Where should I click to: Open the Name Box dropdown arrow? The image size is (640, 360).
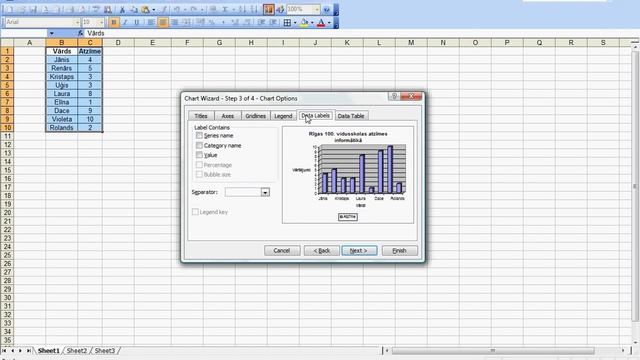click(51, 33)
